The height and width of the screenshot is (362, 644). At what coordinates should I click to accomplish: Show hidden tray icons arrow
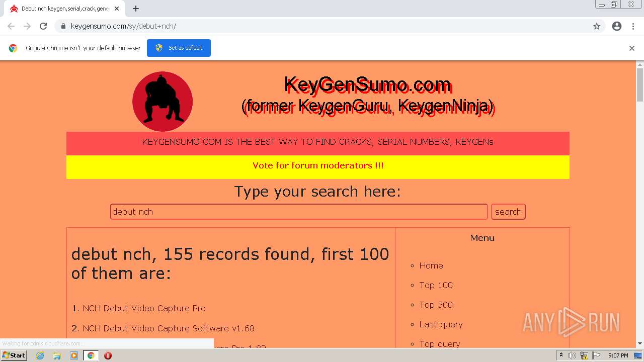tap(561, 355)
